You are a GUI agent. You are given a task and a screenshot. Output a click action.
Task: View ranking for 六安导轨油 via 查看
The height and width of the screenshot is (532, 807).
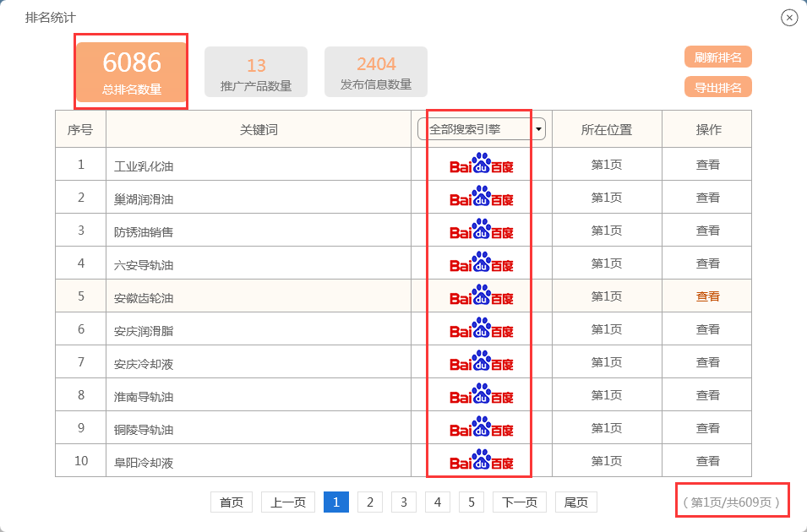coord(707,263)
